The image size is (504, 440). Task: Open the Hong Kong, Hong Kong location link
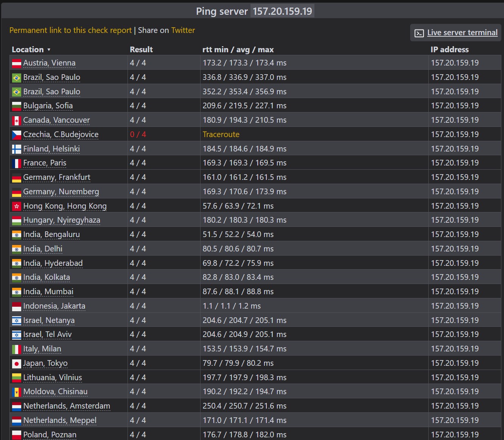(65, 206)
